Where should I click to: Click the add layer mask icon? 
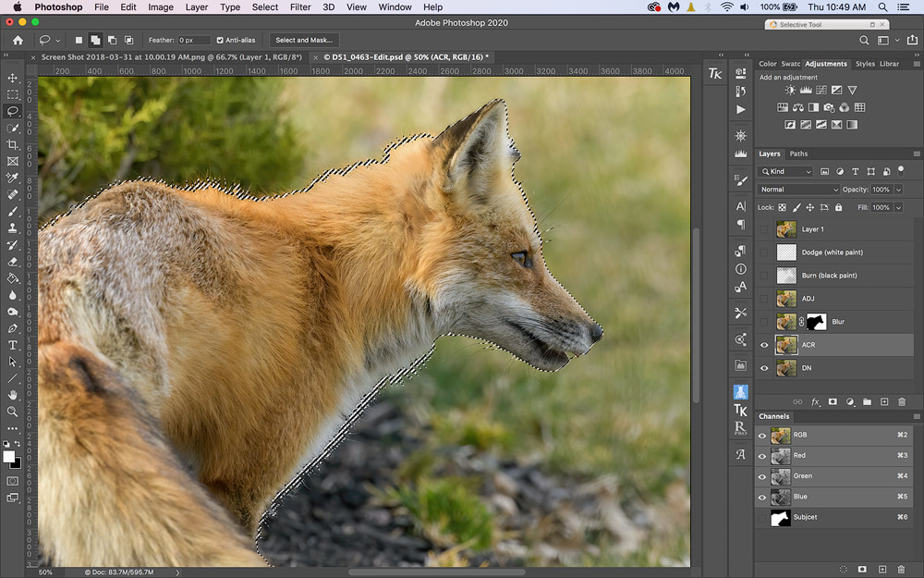tap(833, 402)
